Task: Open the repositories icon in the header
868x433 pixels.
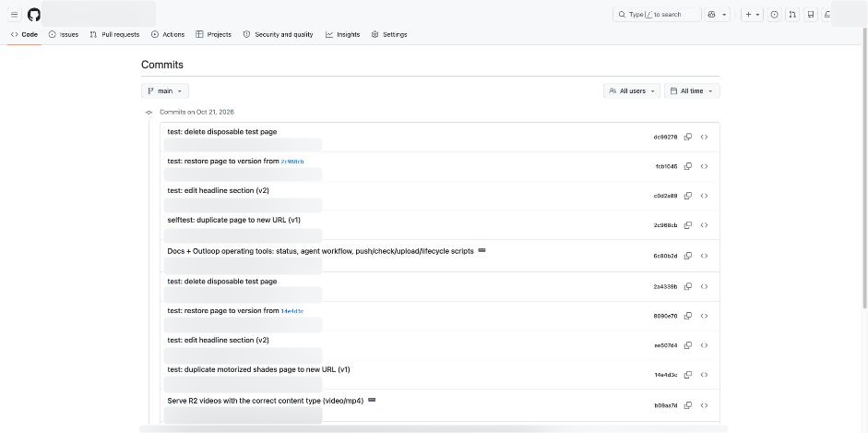Action: pyautogui.click(x=811, y=15)
